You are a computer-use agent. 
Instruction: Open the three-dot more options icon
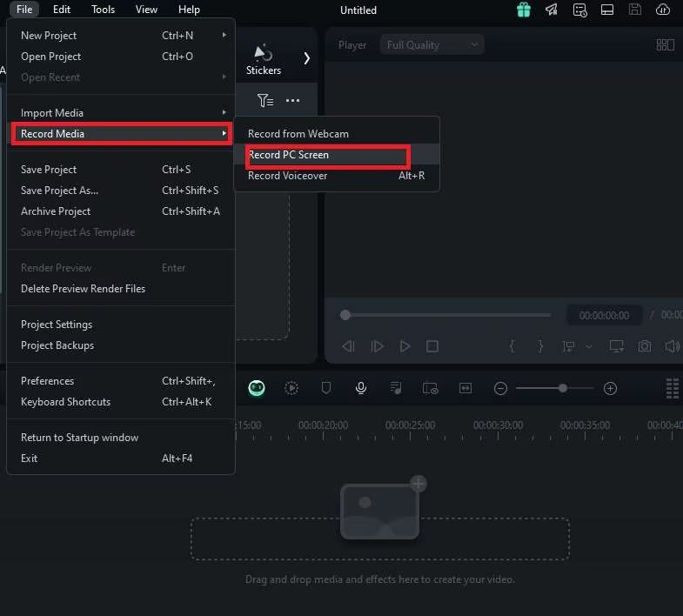292,101
